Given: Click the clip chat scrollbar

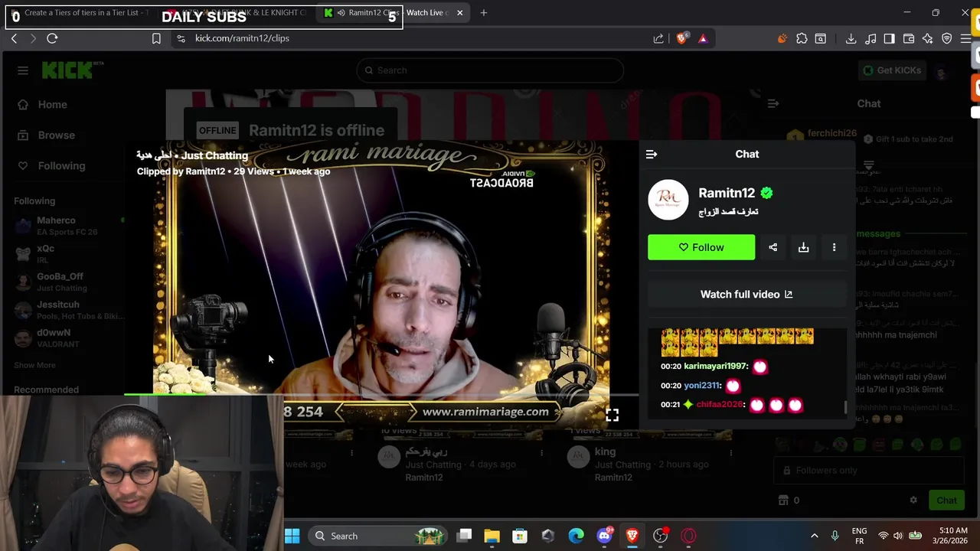Looking at the screenshot, I should coord(845,407).
